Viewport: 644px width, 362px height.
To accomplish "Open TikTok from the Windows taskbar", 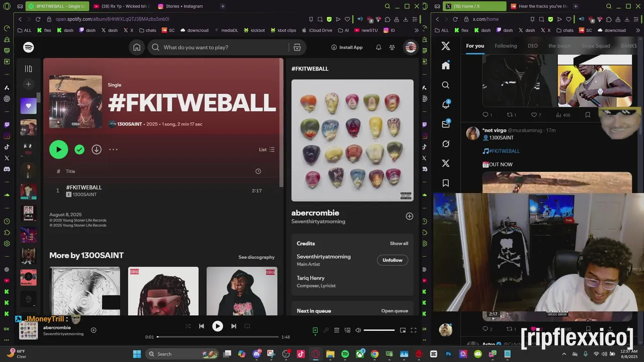I will point(301,354).
